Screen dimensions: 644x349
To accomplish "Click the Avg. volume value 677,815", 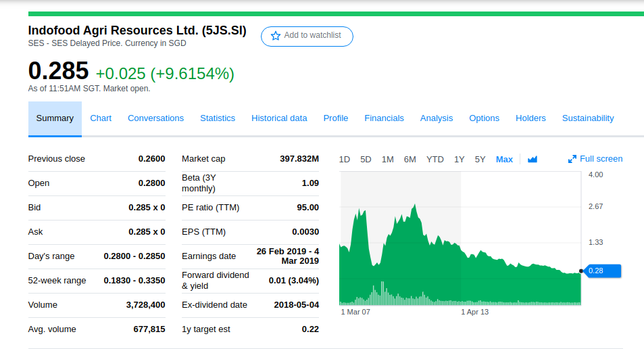I will [x=149, y=329].
